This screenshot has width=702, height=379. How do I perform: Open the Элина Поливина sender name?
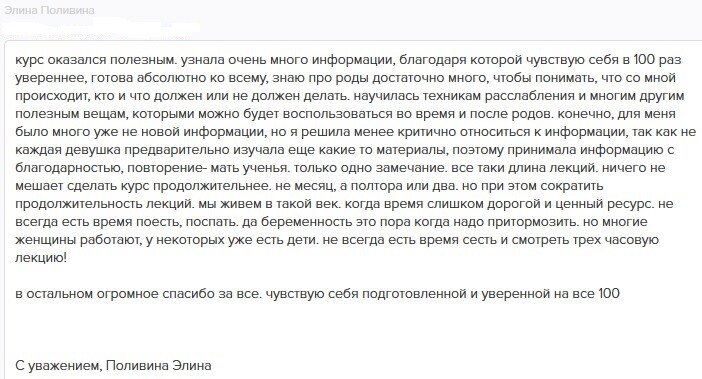pos(49,10)
